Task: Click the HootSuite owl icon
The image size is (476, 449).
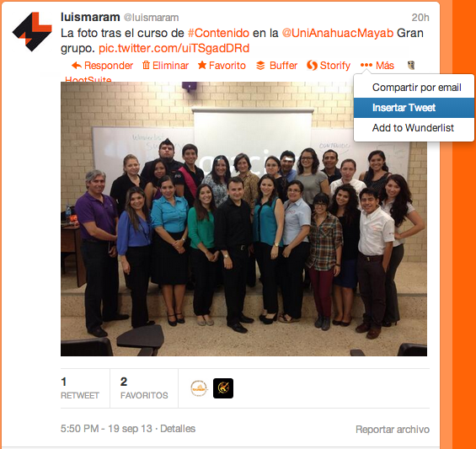Action: point(411,65)
